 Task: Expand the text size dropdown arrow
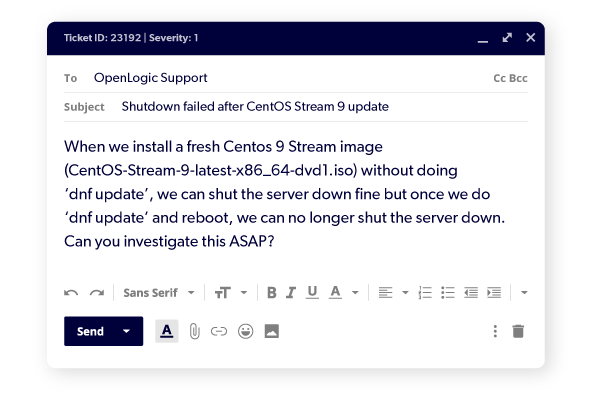click(244, 293)
